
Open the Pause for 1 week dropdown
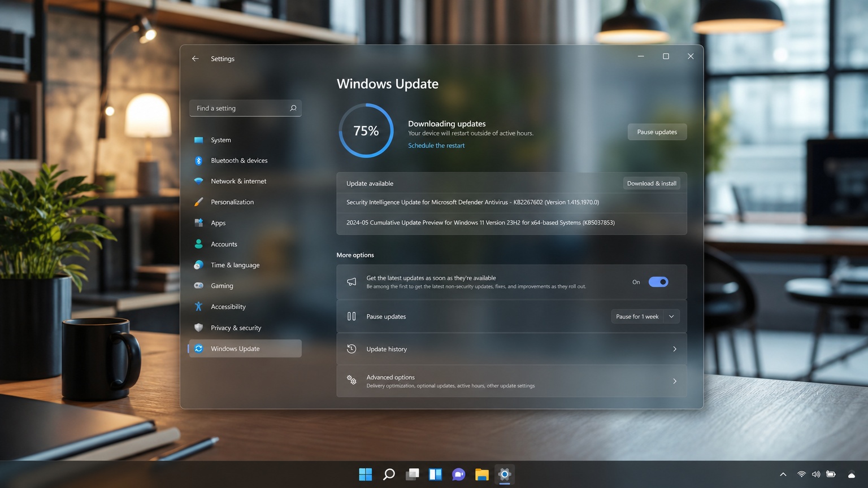tap(645, 317)
